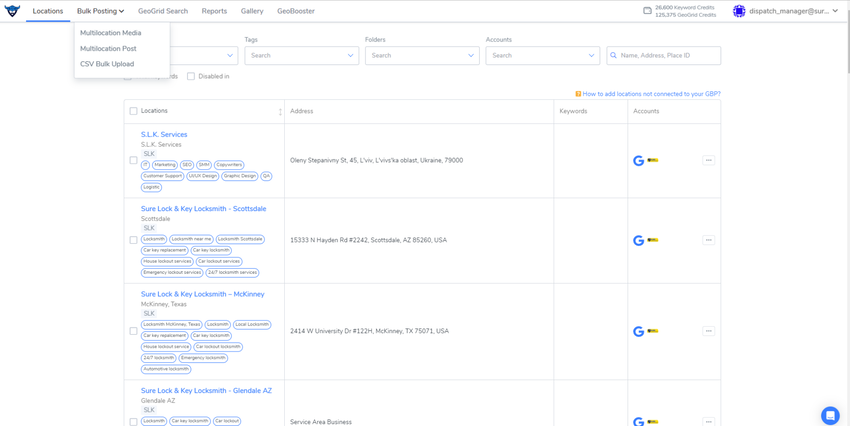Expand the Tags search dropdown
The height and width of the screenshot is (426, 850).
click(x=301, y=55)
